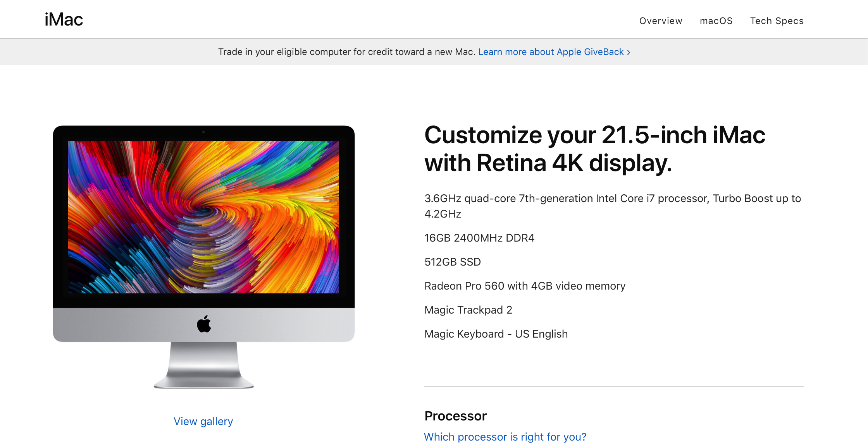868x446 pixels.
Task: Click the Apple logo on the iMac chin
Action: click(x=204, y=324)
